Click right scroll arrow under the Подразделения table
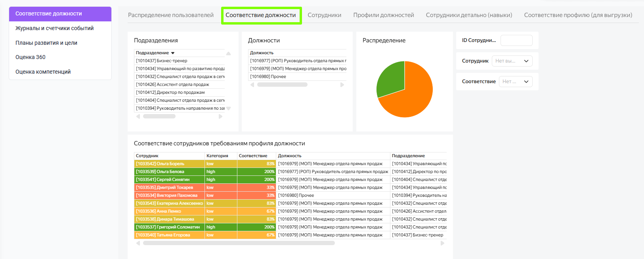This screenshot has width=644, height=259. point(221,116)
